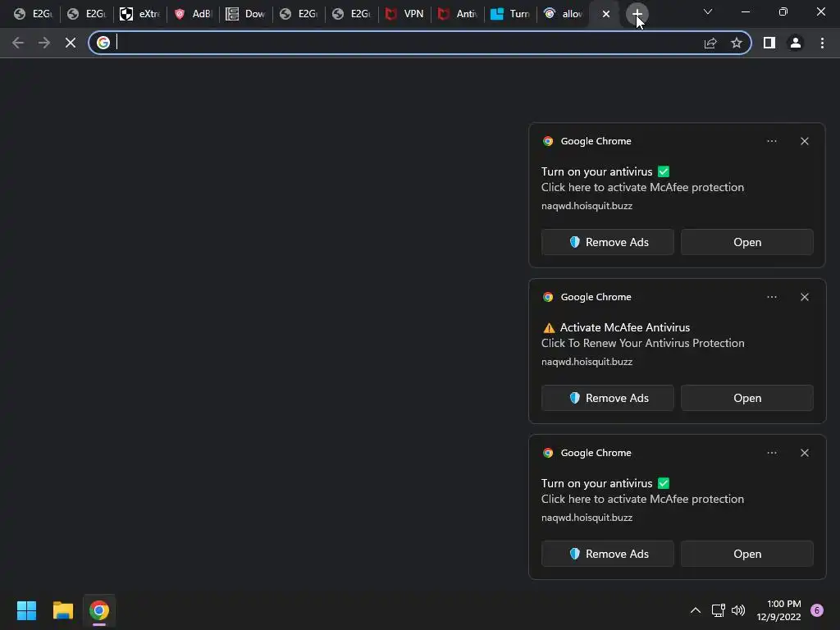The image size is (840, 630).
Task: Dismiss the Activate McAfee Antivirus notification
Action: coord(805,297)
